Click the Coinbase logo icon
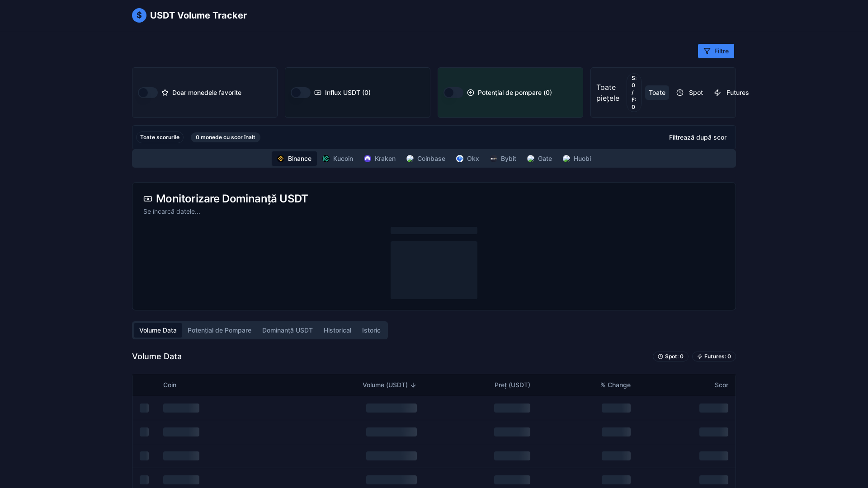868x488 pixels. coord(410,159)
